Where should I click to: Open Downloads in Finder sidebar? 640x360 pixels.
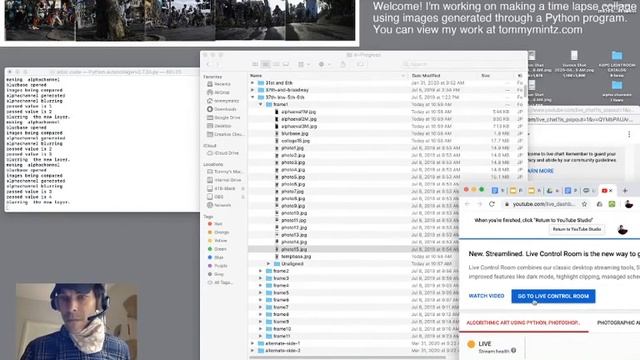point(222,109)
